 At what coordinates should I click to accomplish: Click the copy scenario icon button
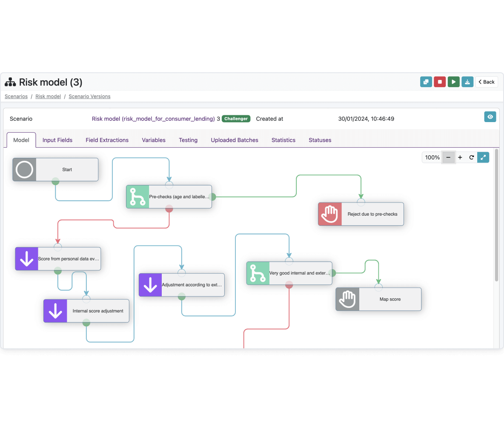coord(426,82)
